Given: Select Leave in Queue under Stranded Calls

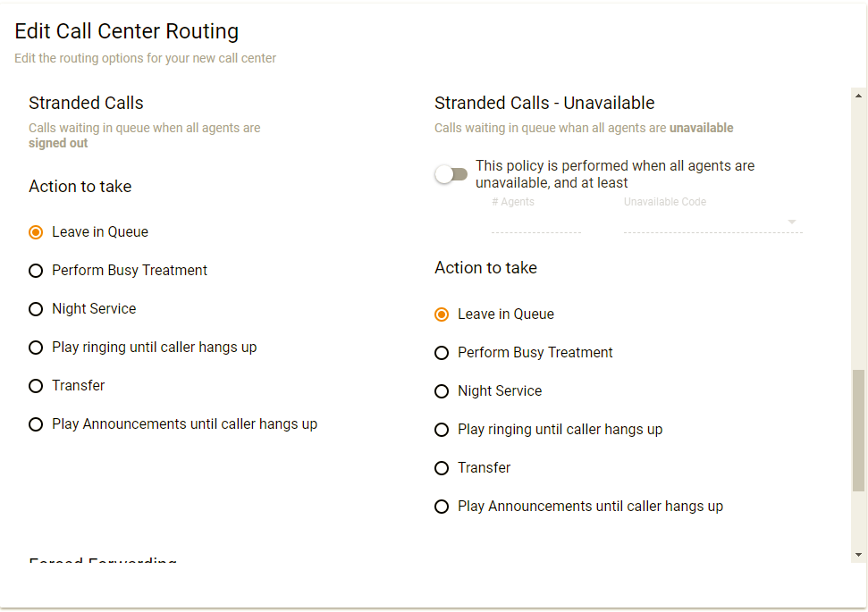Looking at the screenshot, I should click(x=36, y=232).
